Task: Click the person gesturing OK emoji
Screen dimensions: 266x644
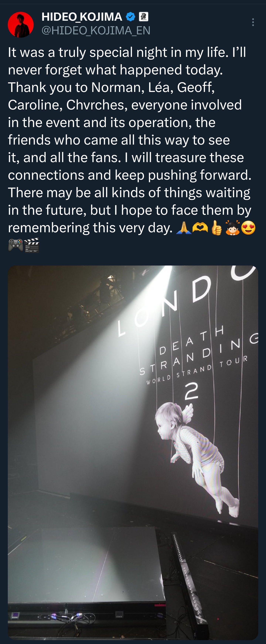Action: (x=232, y=227)
